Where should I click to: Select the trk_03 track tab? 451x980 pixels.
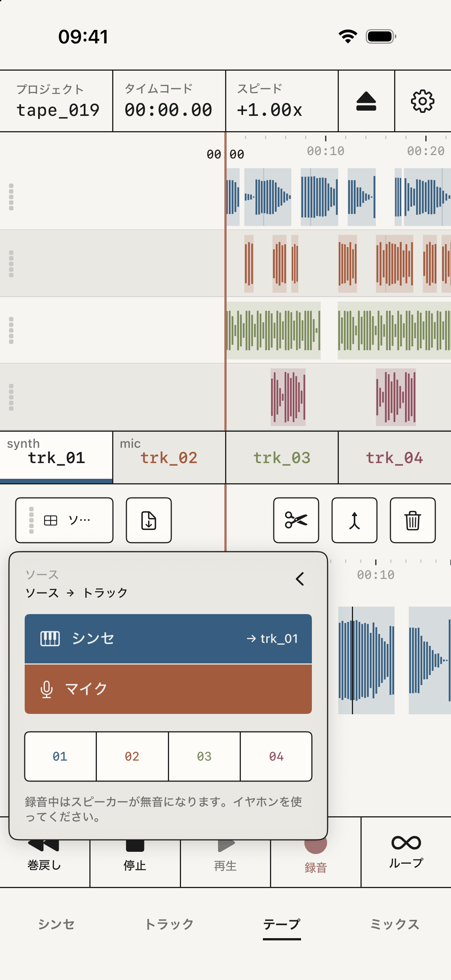(x=282, y=457)
